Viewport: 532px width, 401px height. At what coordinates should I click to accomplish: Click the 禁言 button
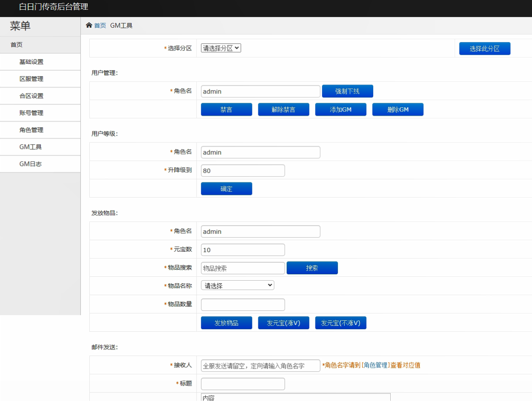226,109
